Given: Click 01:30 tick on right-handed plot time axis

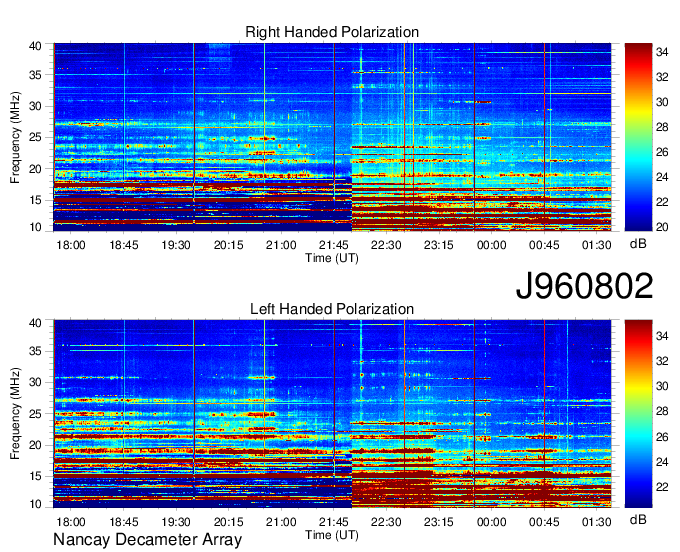Looking at the screenshot, I should point(596,245).
